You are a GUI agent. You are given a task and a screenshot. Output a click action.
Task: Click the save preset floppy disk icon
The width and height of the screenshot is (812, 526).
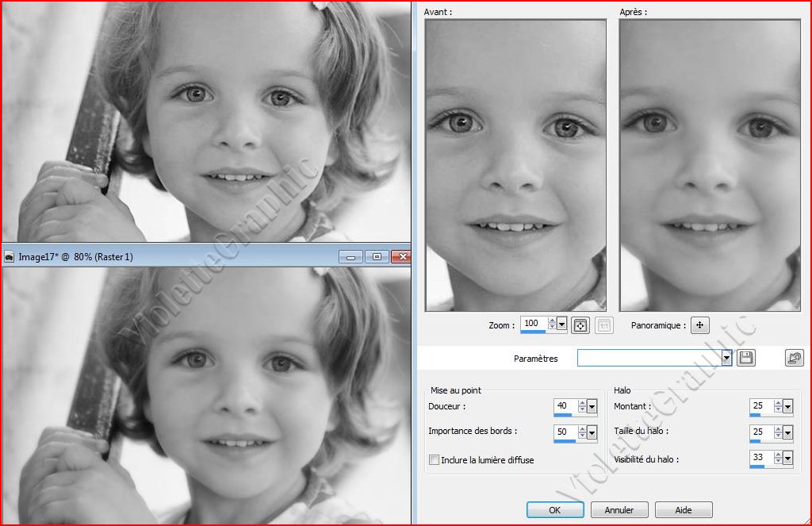(745, 358)
